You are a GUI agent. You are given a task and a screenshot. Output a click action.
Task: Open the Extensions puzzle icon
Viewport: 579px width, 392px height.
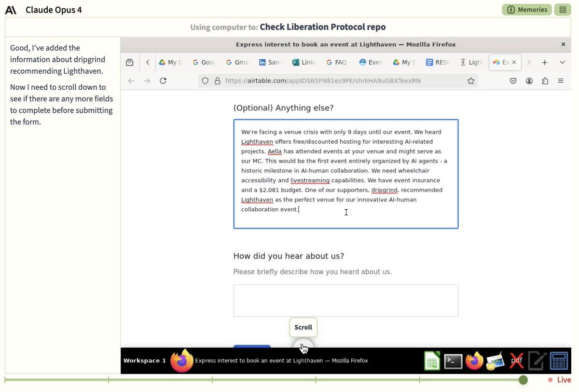545,81
